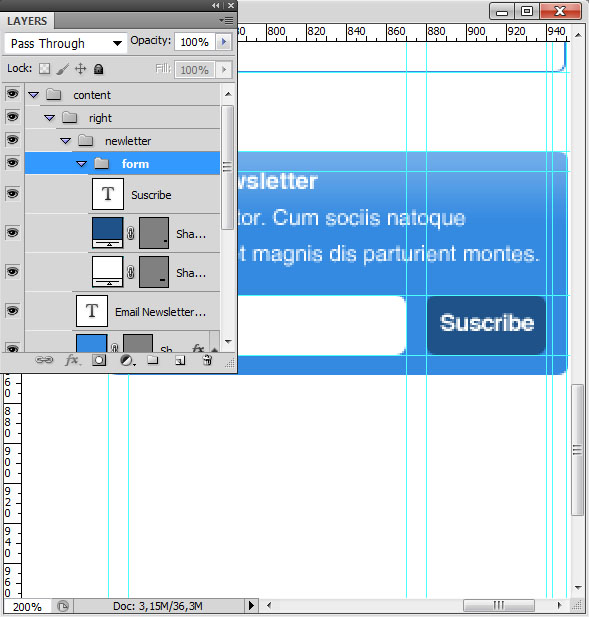This screenshot has height=617, width=589.
Task: Add a layer mask
Action: click(x=99, y=360)
